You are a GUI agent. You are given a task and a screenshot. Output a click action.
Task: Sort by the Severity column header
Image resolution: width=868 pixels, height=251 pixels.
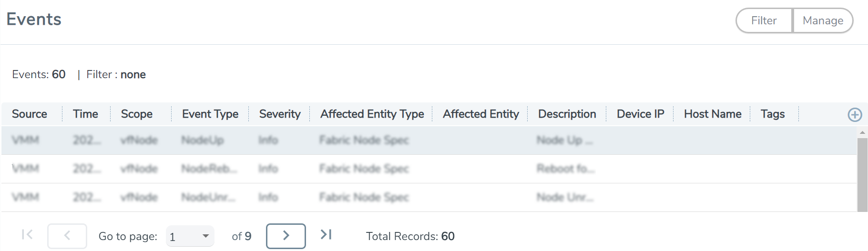[280, 114]
